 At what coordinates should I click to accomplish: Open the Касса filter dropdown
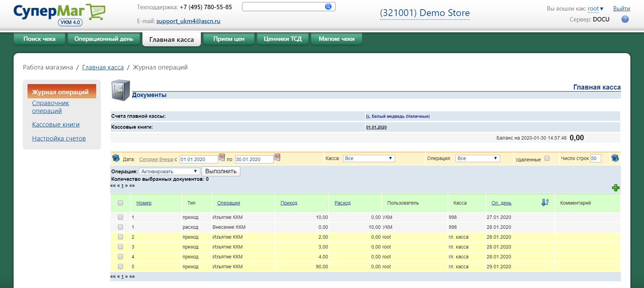pyautogui.click(x=369, y=158)
